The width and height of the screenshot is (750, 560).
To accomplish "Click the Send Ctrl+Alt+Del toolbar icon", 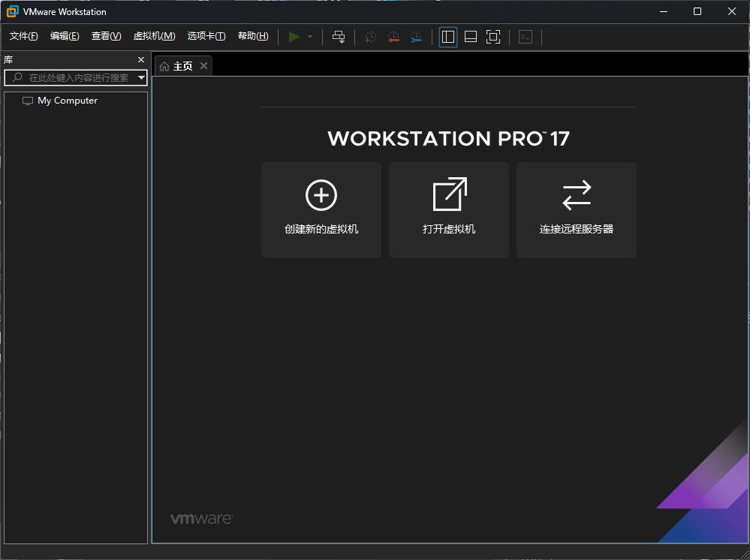I will click(339, 37).
